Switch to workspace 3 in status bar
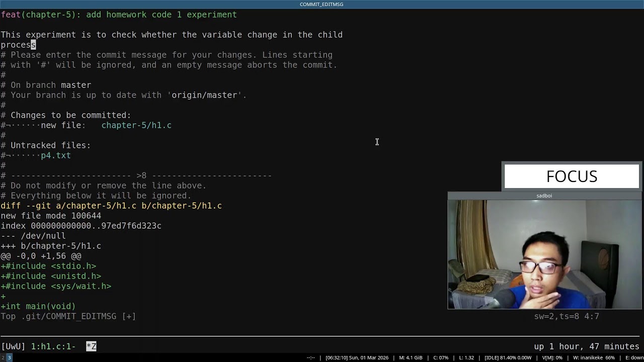This screenshot has width=644, height=362. (9, 357)
